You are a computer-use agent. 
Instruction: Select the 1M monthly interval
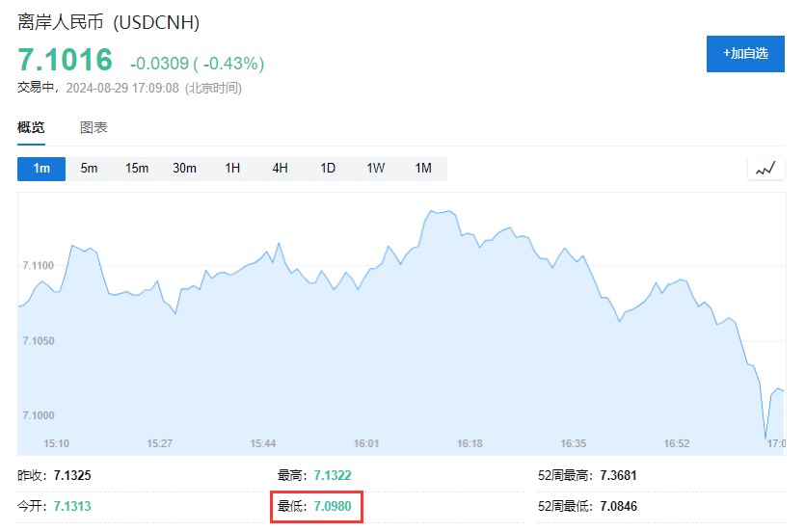[x=423, y=169]
